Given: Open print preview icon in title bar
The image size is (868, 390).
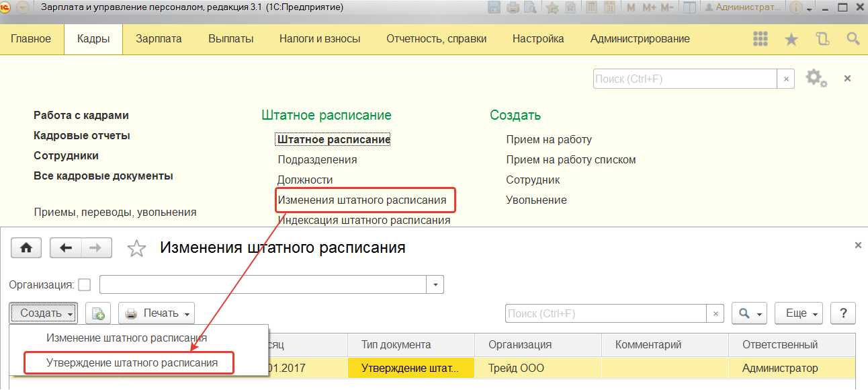Looking at the screenshot, I should (530, 8).
